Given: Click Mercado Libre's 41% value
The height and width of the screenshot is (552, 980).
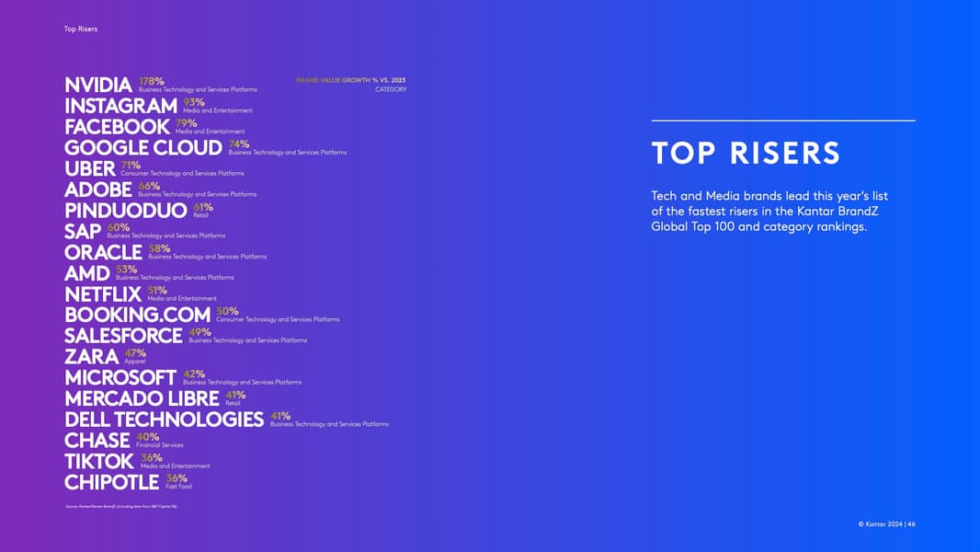Looking at the screenshot, I should [x=235, y=395].
